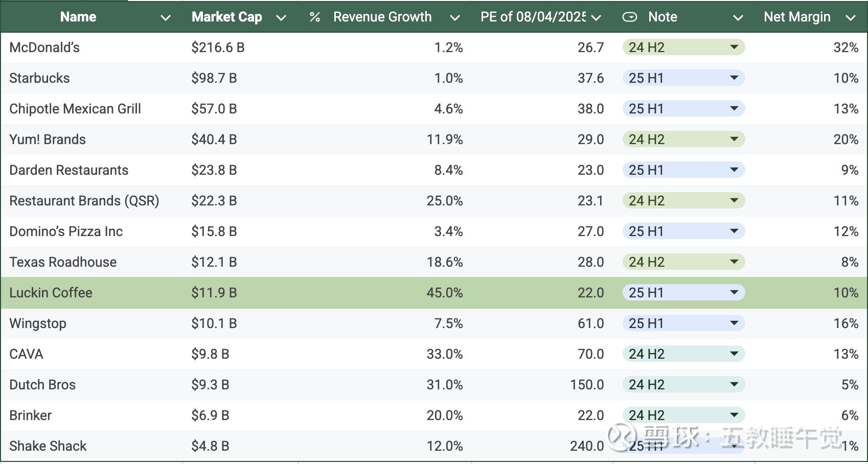Open the Name column filter chevron
Screen dimensions: 868x464
(165, 18)
